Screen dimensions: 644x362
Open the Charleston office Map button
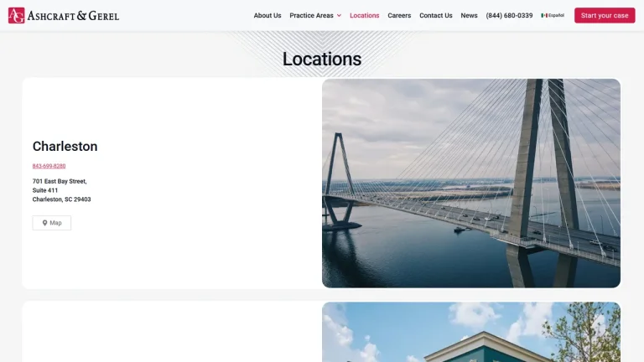click(x=52, y=223)
